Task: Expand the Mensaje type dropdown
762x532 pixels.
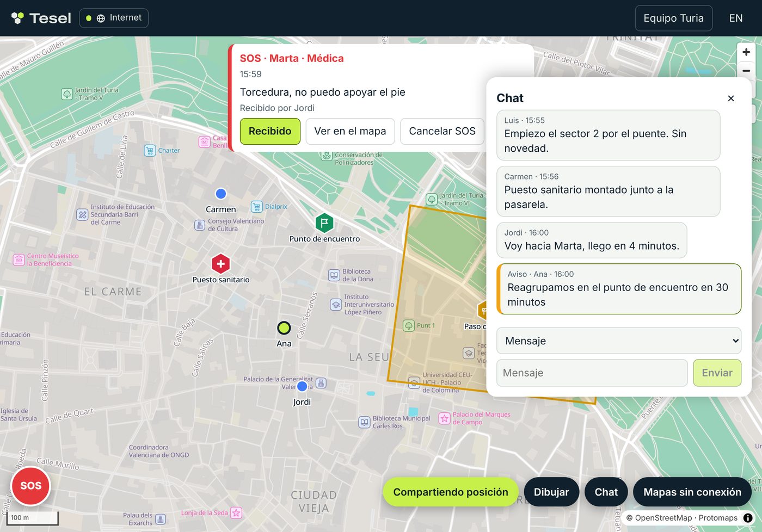Action: (619, 341)
